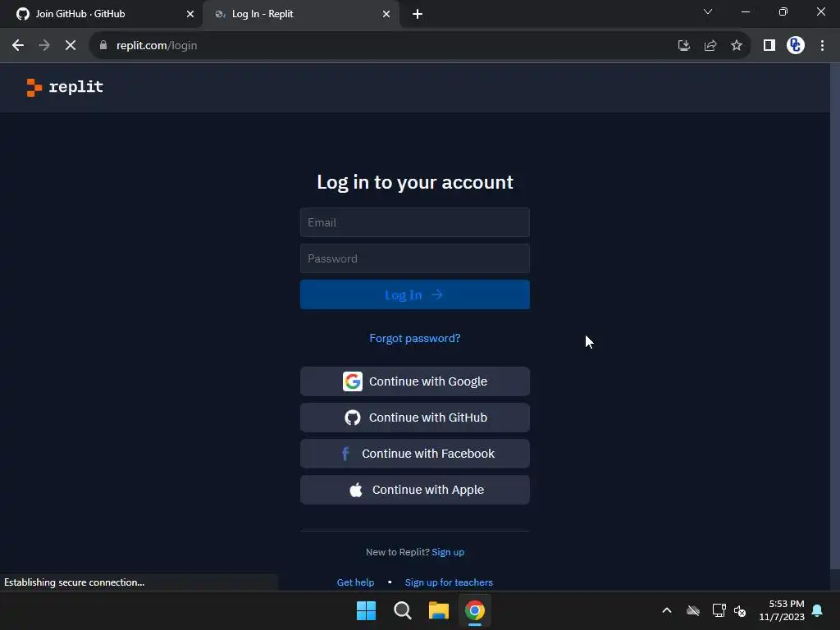This screenshot has height=630, width=840.
Task: Share this page via the share icon
Action: point(710,46)
